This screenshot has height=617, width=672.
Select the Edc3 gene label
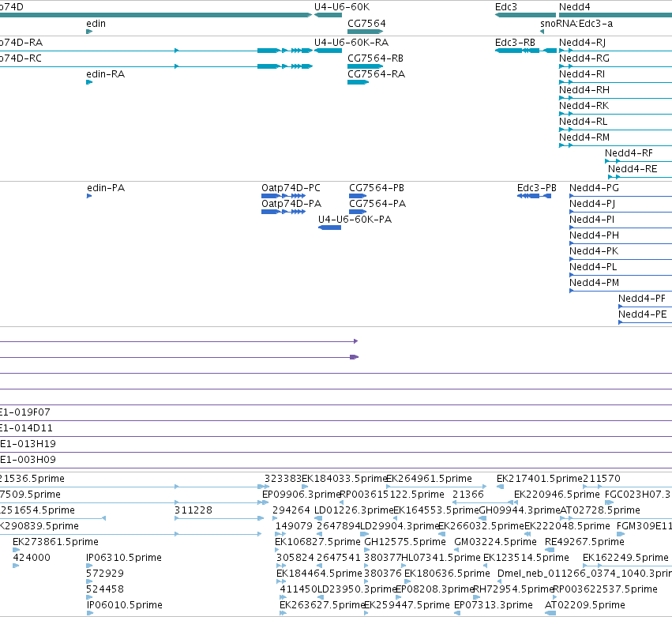pyautogui.click(x=505, y=7)
